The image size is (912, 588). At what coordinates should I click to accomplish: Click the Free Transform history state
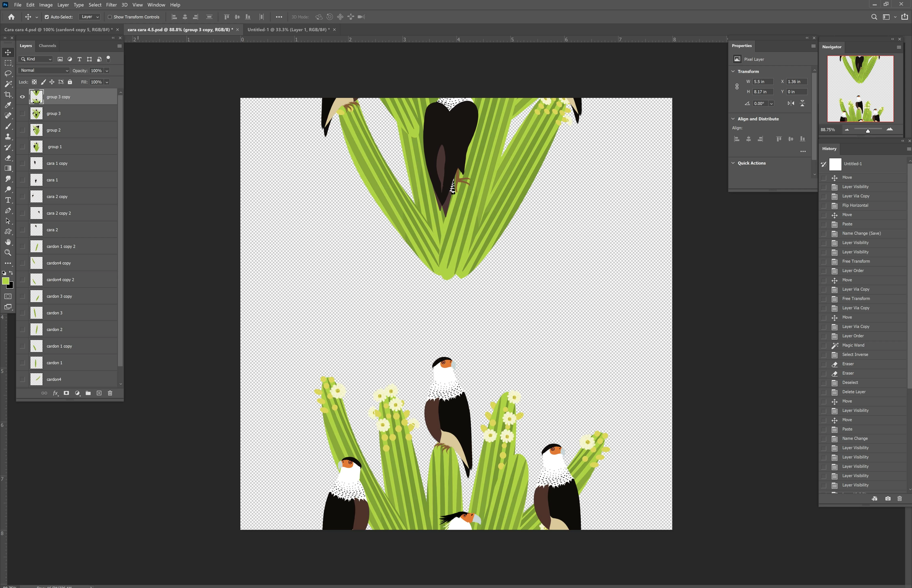856,261
